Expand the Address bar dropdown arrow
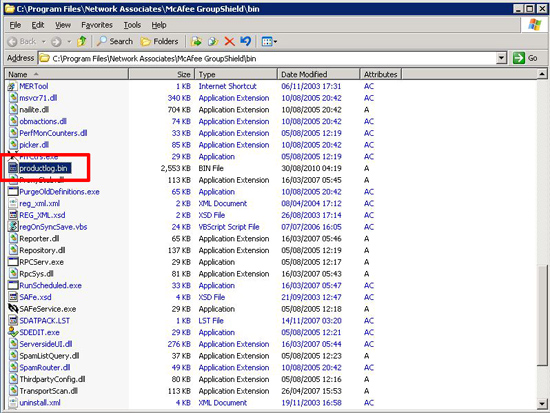Viewport: 550px width, 413px height. [x=502, y=58]
